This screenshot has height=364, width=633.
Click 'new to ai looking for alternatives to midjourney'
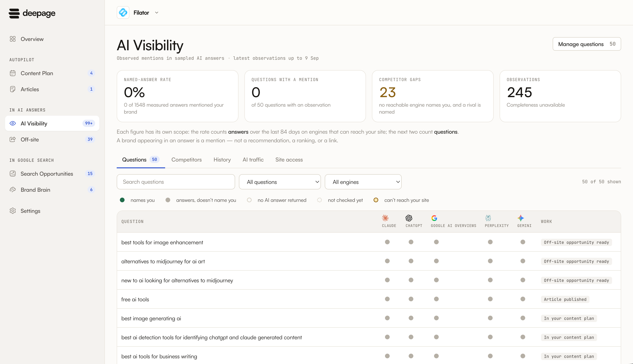[177, 280]
